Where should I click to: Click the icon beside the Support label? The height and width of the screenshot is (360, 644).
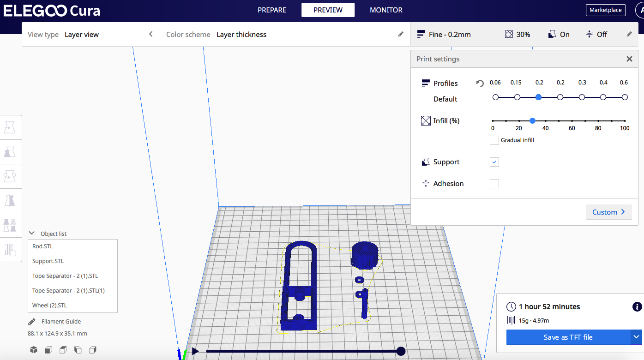(426, 162)
